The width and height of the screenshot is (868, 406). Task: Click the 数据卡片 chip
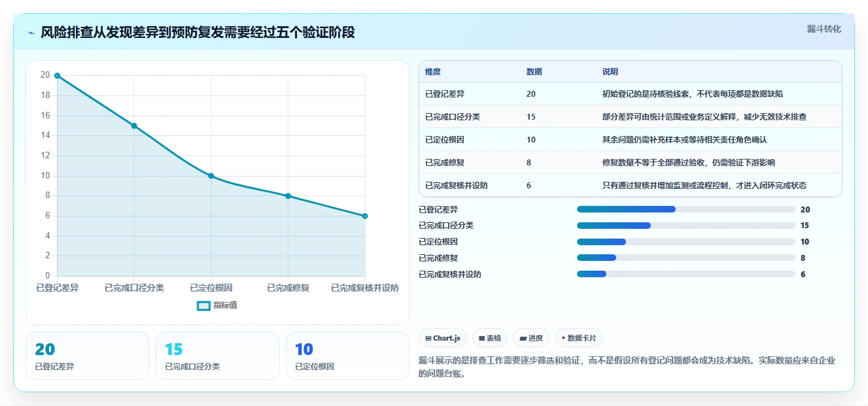coord(578,338)
